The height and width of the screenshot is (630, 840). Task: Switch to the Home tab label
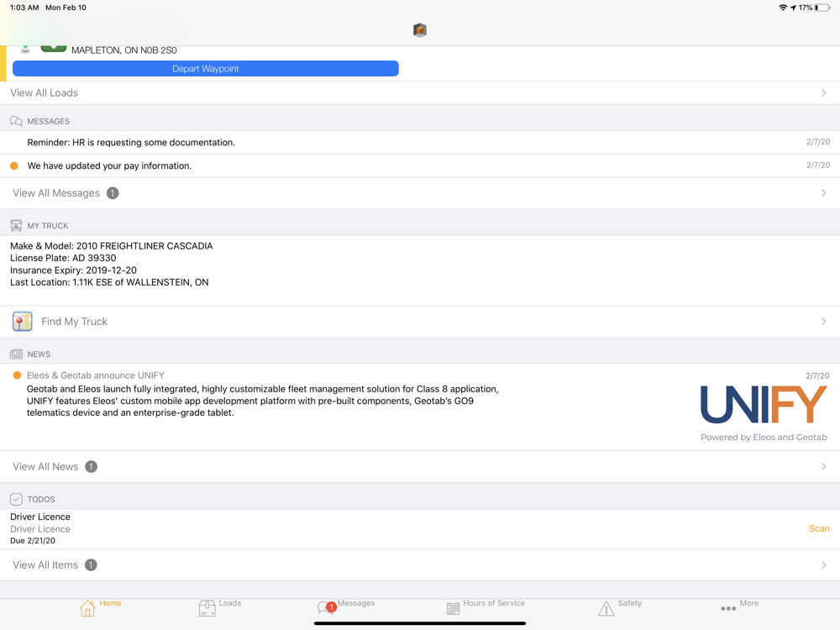pyautogui.click(x=110, y=603)
